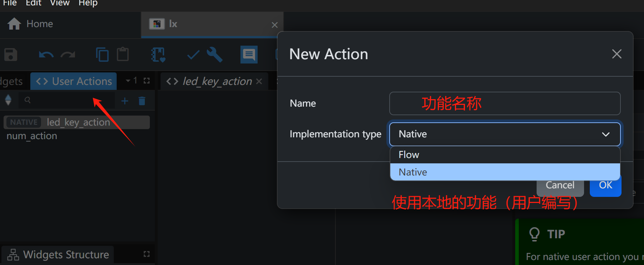Click the Check (checkmark) toolbar icon
644x265 pixels.
(x=193, y=55)
